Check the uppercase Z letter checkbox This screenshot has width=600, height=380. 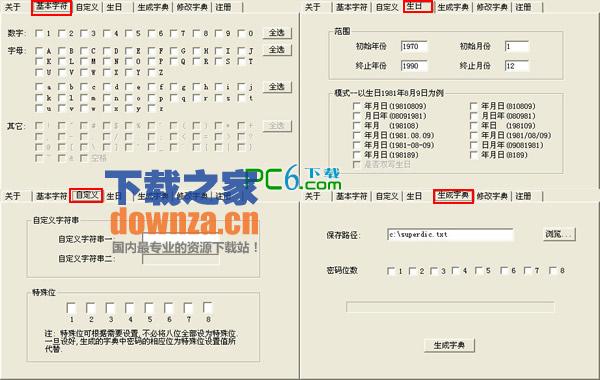pyautogui.click(x=151, y=72)
